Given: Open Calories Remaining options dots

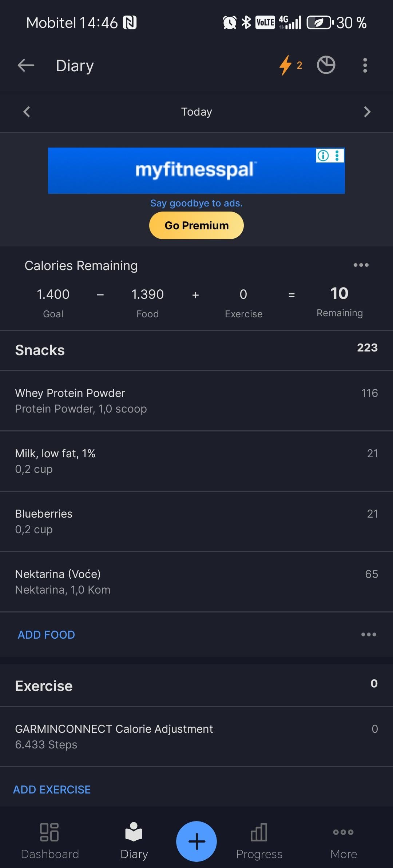Looking at the screenshot, I should coord(361,265).
